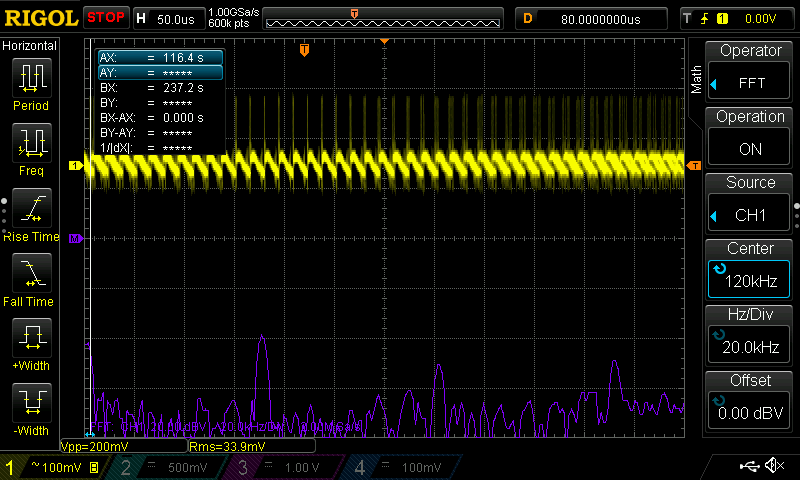The height and width of the screenshot is (480, 800).
Task: Toggle channel 1 at the bottom bar
Action: coord(55,467)
